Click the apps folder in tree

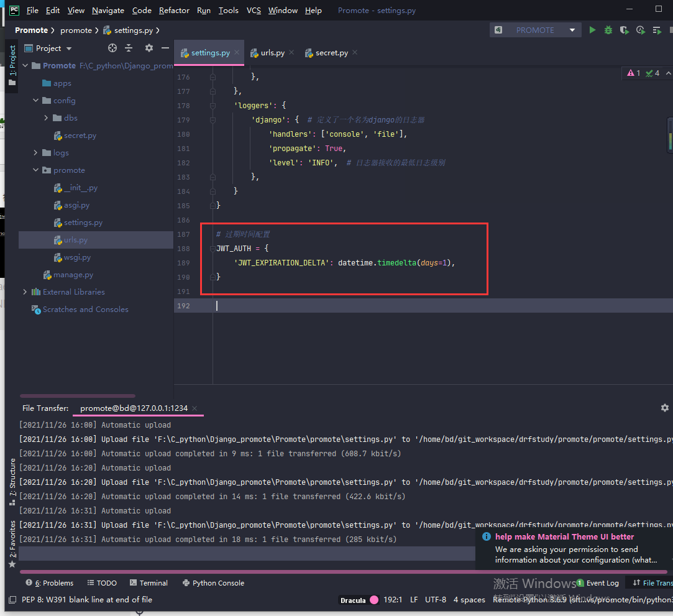tap(62, 83)
